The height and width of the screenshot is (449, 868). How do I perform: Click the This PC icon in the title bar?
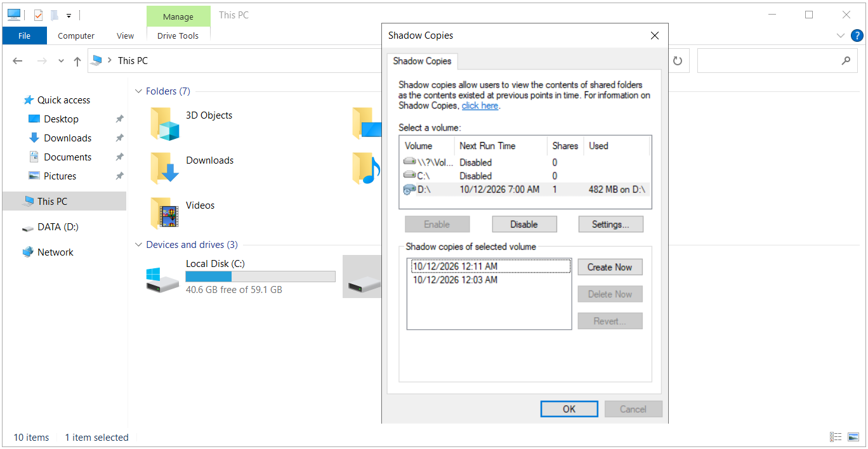tap(14, 15)
